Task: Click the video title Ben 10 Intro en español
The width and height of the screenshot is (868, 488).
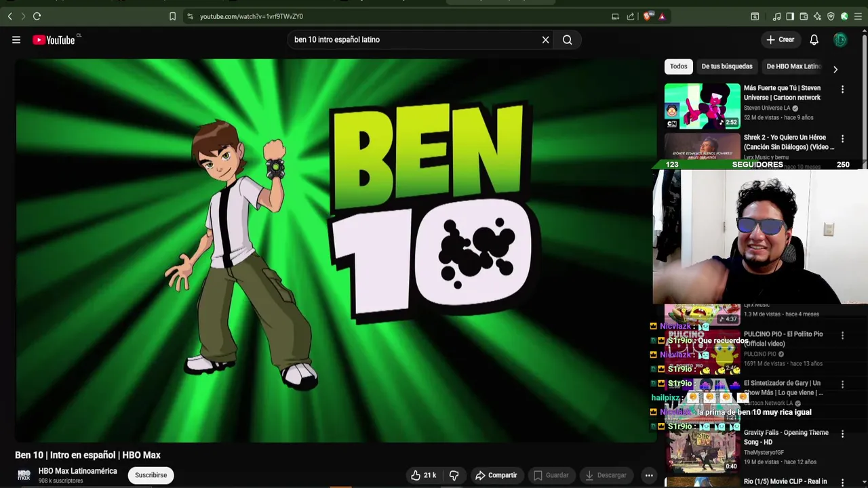Action: [x=87, y=455]
